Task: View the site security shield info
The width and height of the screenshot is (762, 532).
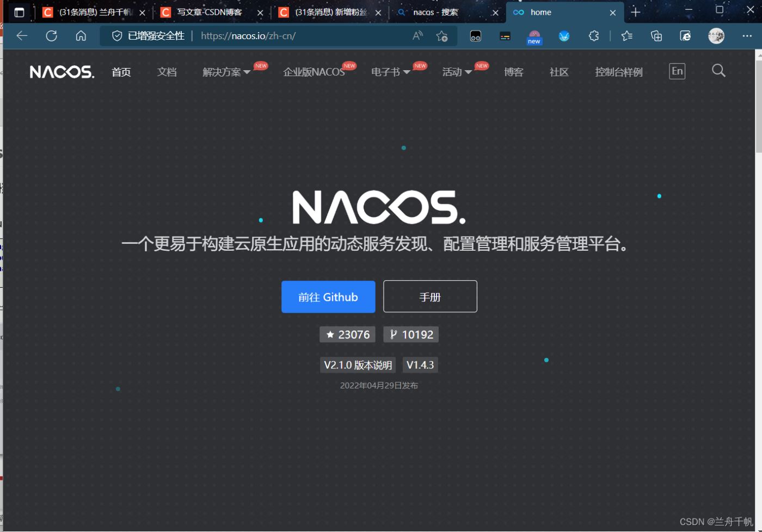Action: 116,36
